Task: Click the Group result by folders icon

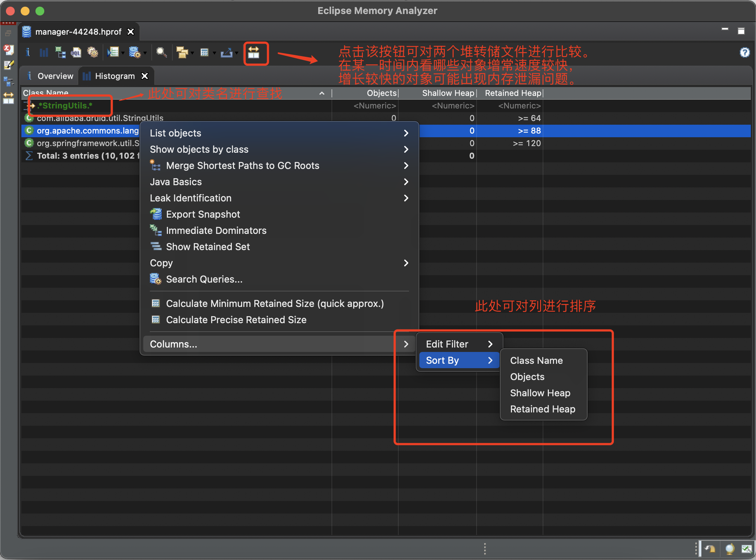Action: click(182, 52)
